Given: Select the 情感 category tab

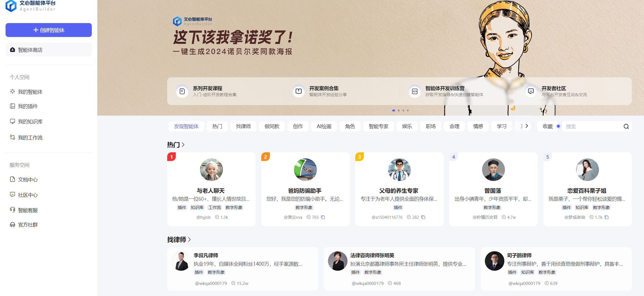Looking at the screenshot, I should point(478,126).
